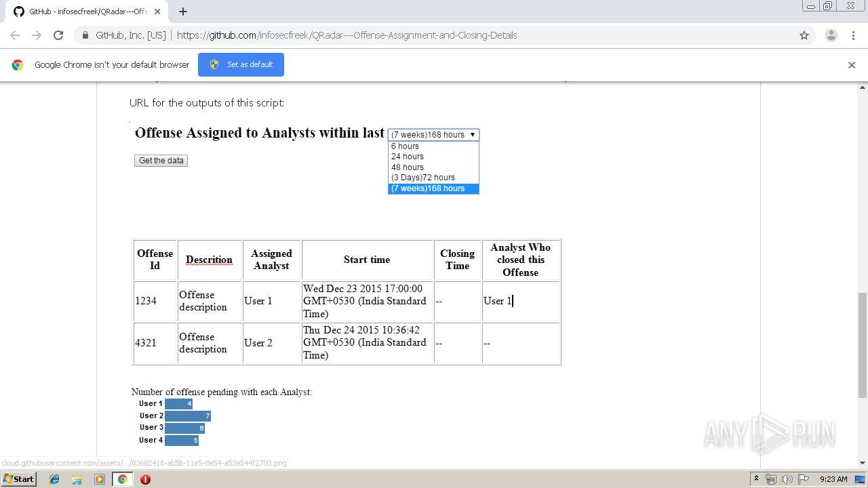Image resolution: width=868 pixels, height=488 pixels.
Task: Click the address bar URL
Action: click(347, 35)
